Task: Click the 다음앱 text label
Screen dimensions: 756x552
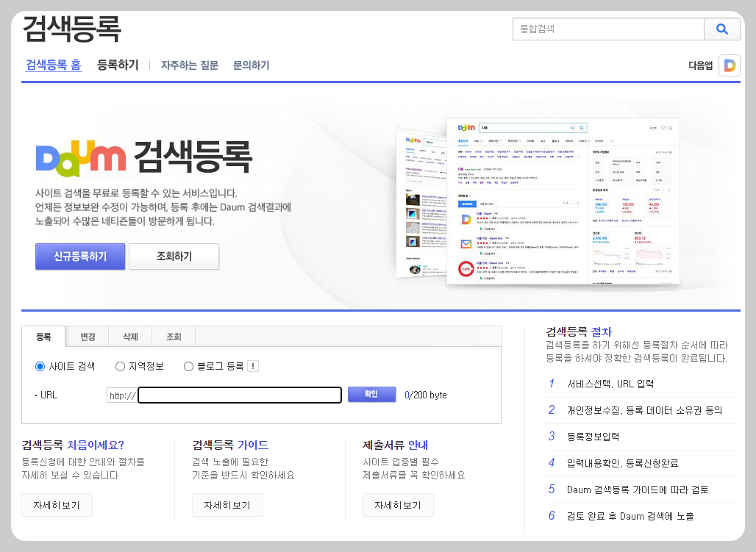Action: tap(701, 65)
